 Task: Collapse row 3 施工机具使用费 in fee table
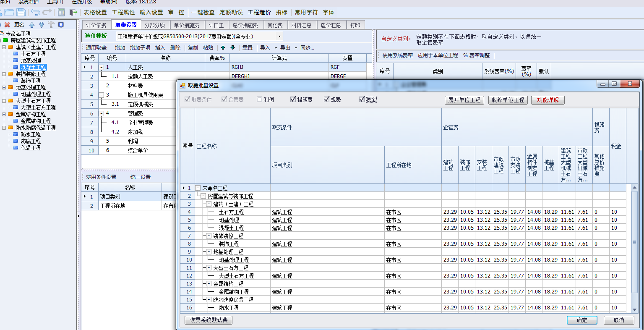102,95
